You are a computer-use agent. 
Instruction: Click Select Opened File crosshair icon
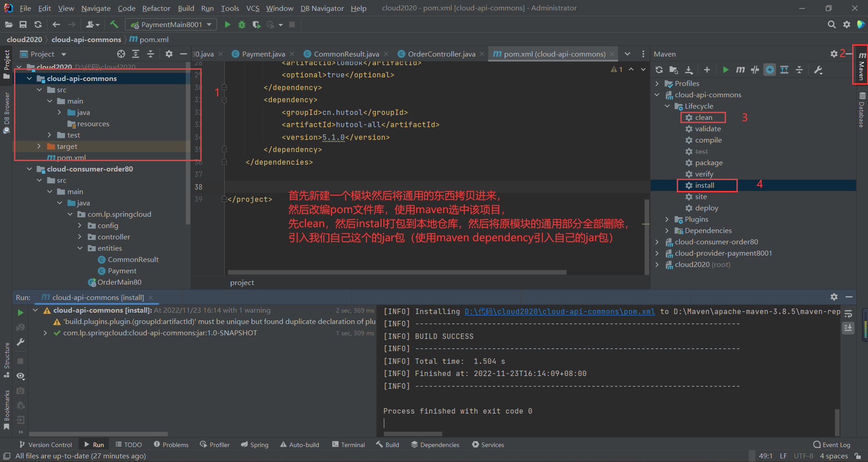121,54
